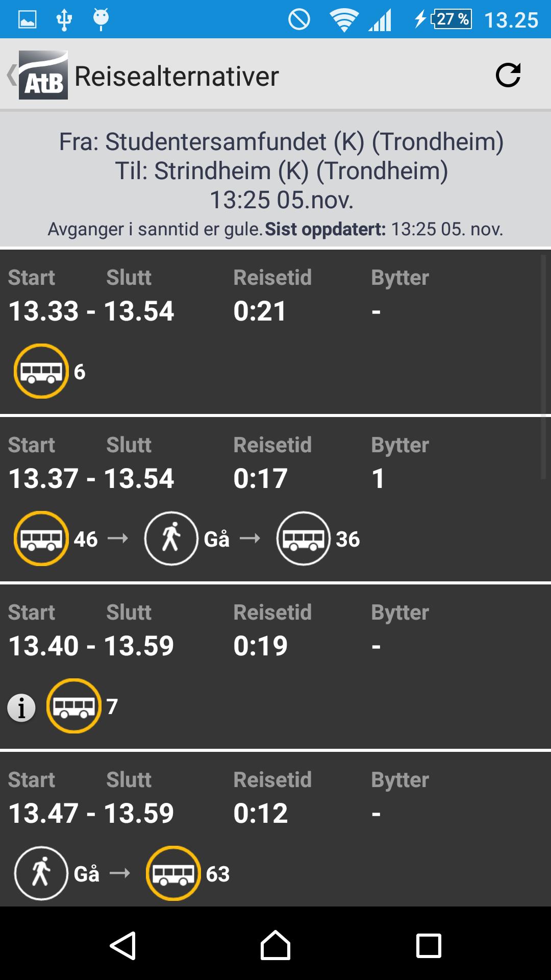Open the AtB logo

coord(43,76)
